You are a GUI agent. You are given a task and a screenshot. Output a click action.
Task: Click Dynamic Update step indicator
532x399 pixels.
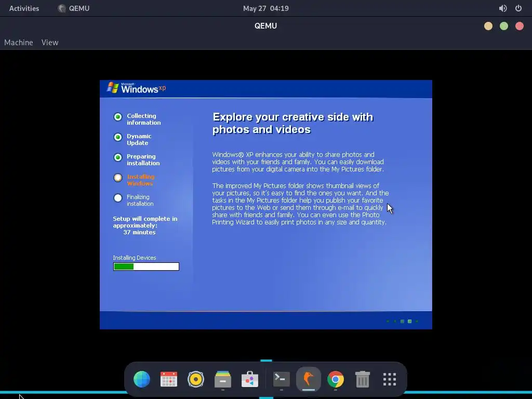(x=118, y=137)
